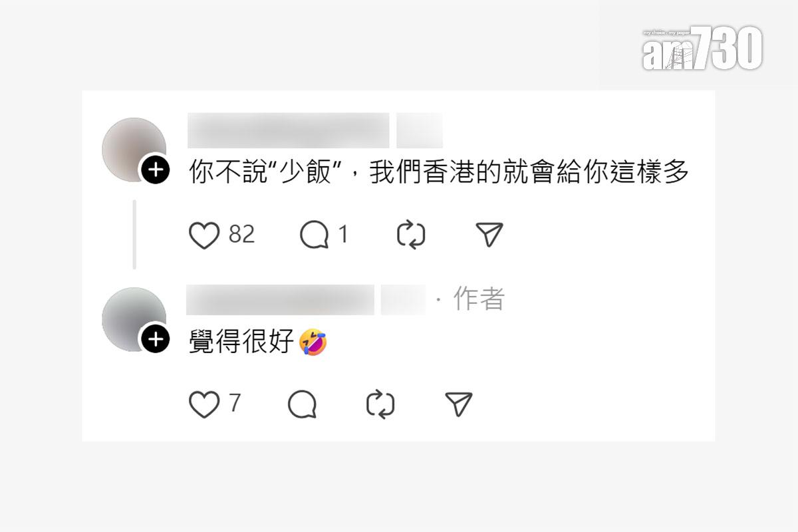Open the author's blurred username
The width and height of the screenshot is (798, 532).
(x=280, y=300)
